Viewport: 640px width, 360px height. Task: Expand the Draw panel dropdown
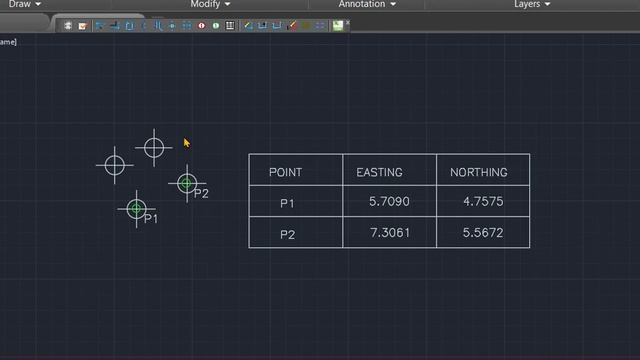(25, 4)
